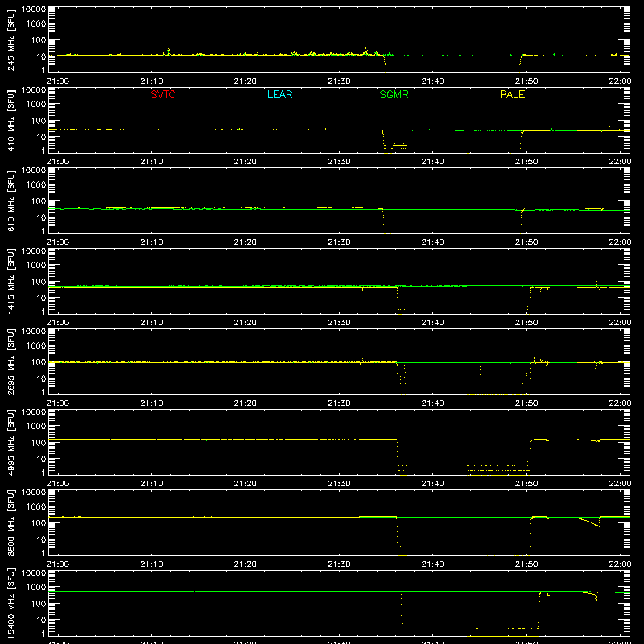Click 21:30 tick under the 610 MHz plot
The height and width of the screenshot is (644, 644).
pos(339,242)
